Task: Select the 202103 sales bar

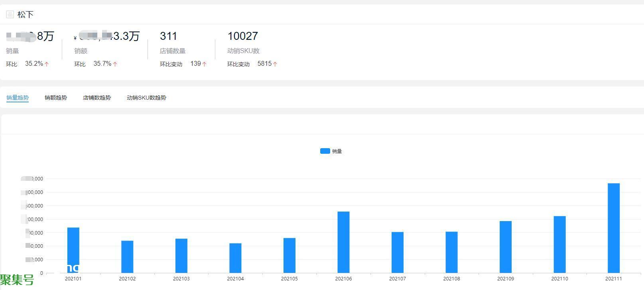Action: [181, 256]
